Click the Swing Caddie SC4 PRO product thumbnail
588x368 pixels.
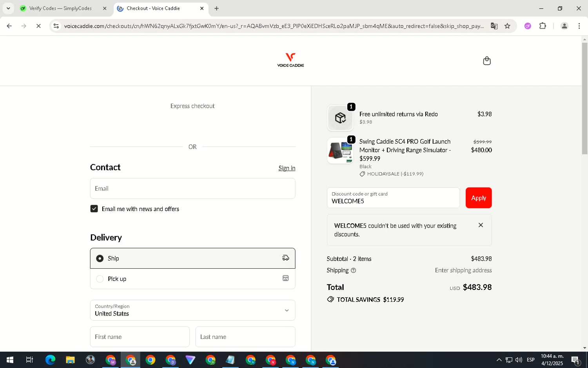(x=340, y=151)
